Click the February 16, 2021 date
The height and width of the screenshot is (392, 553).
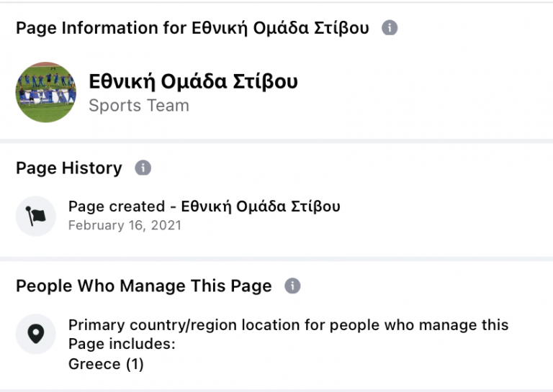click(x=125, y=225)
